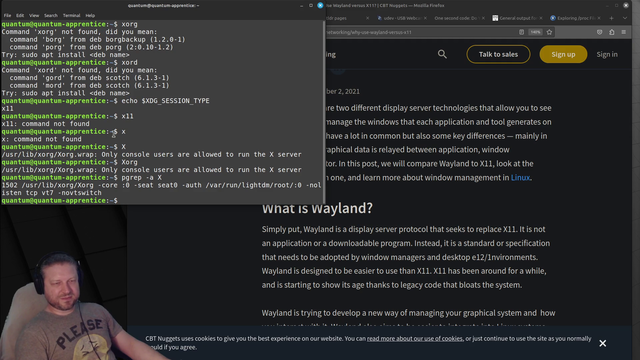Bookmark this page with the star icon
This screenshot has height=360, width=640.
pos(549,32)
